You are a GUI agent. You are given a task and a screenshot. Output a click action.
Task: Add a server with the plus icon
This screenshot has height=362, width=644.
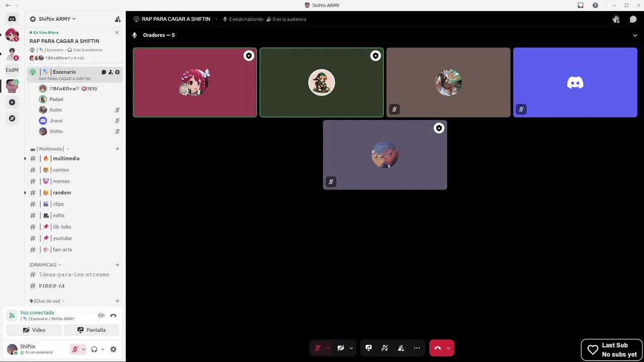coord(12,102)
